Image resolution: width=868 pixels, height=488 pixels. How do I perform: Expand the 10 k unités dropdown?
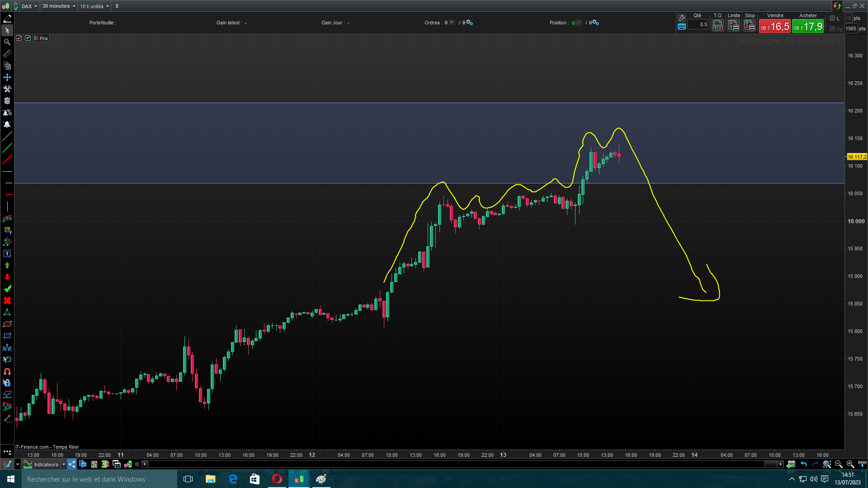click(94, 6)
